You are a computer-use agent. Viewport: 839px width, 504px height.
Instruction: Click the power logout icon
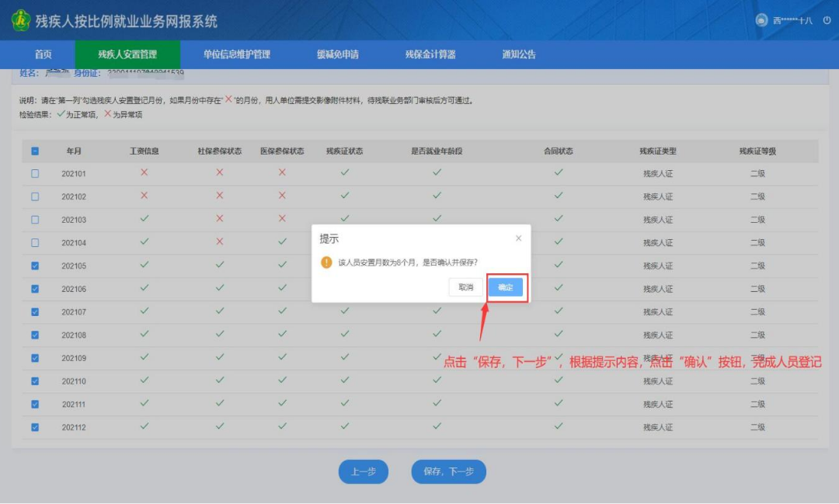coord(827,21)
